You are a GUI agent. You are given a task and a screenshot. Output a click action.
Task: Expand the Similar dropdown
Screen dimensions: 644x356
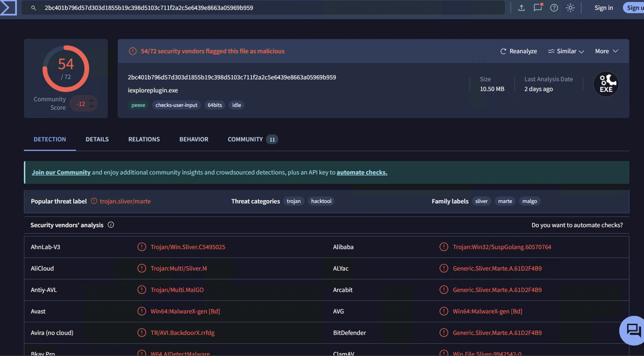tap(566, 51)
